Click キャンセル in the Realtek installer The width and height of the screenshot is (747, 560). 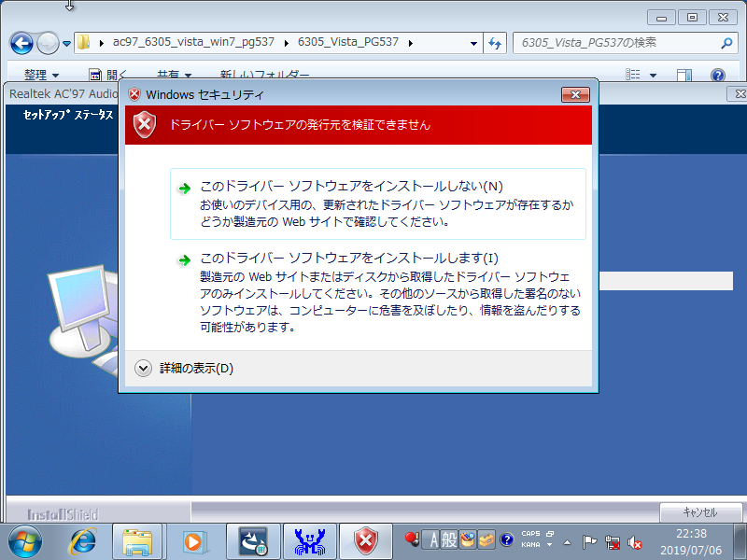point(699,512)
